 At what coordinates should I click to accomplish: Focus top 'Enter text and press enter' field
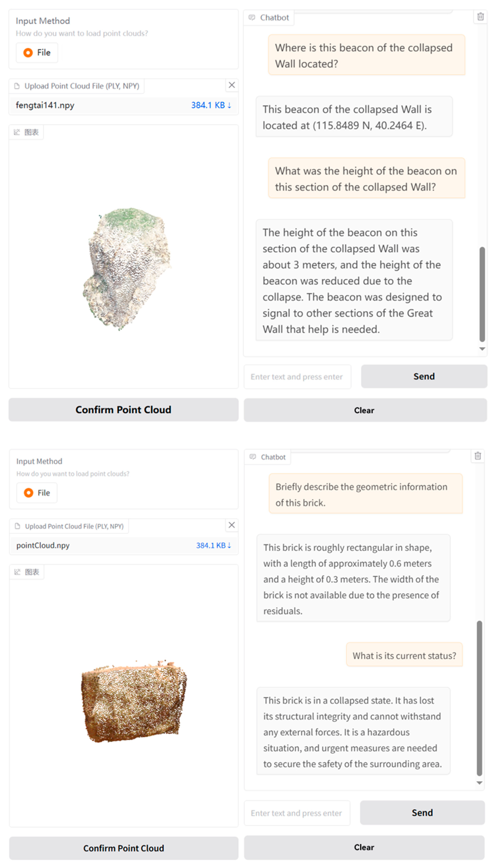(x=297, y=377)
